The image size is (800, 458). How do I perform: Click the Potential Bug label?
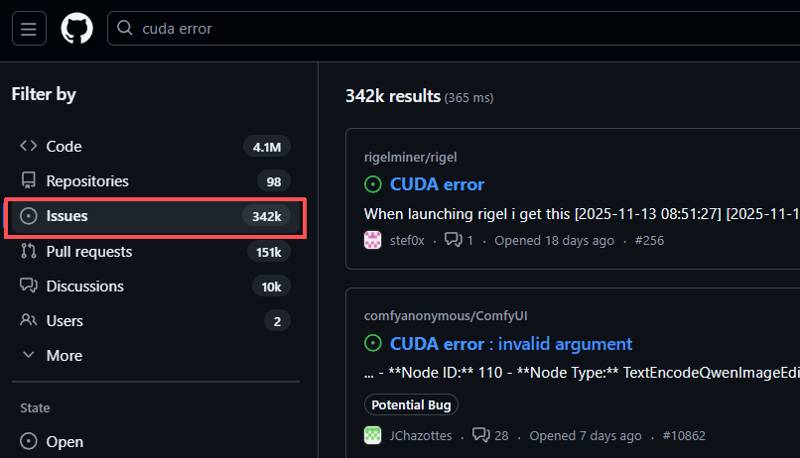pos(411,405)
